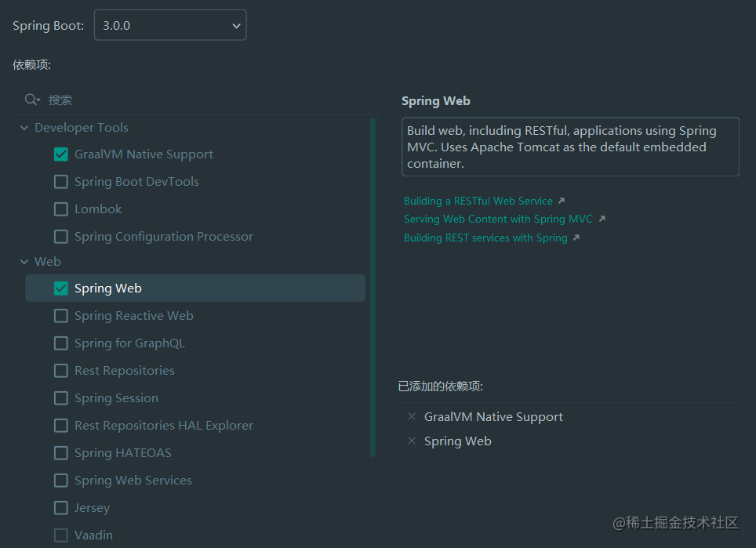This screenshot has width=756, height=548.
Task: Enable the Spring HATEOAS checkbox
Action: [x=60, y=453]
